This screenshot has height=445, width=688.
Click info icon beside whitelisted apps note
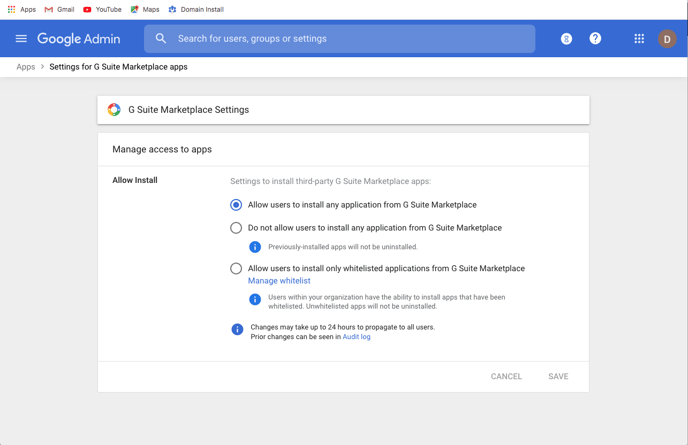tap(255, 299)
